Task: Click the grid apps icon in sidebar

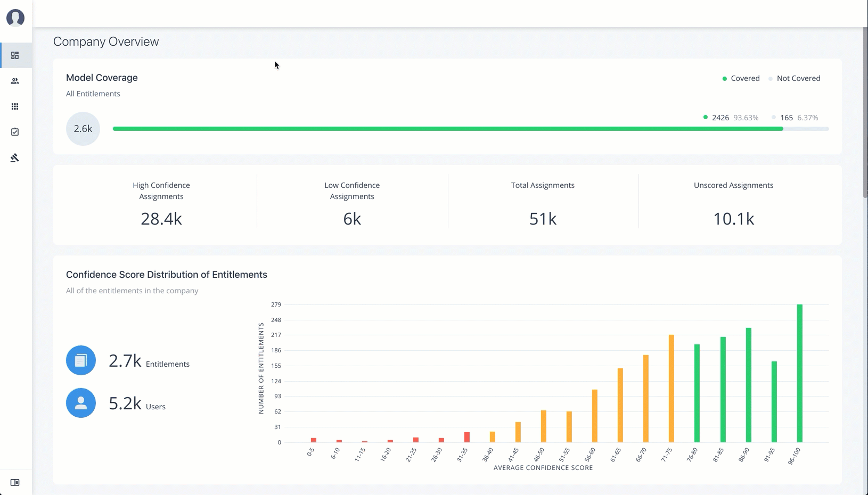Action: [15, 106]
